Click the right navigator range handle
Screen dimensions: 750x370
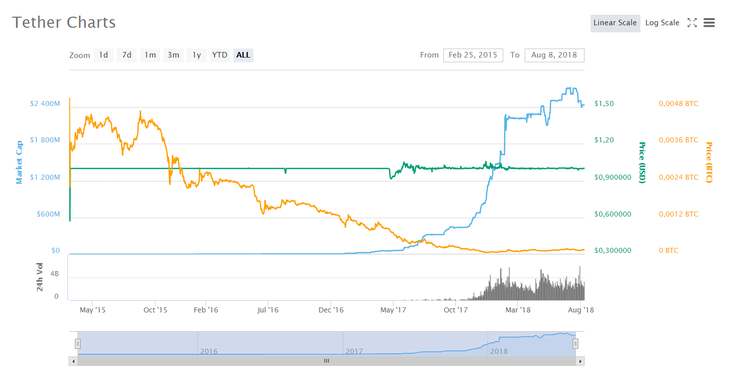coord(576,343)
